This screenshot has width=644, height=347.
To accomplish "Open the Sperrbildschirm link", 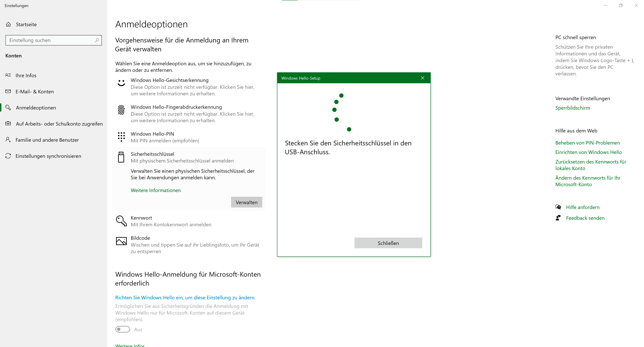I will (x=573, y=108).
